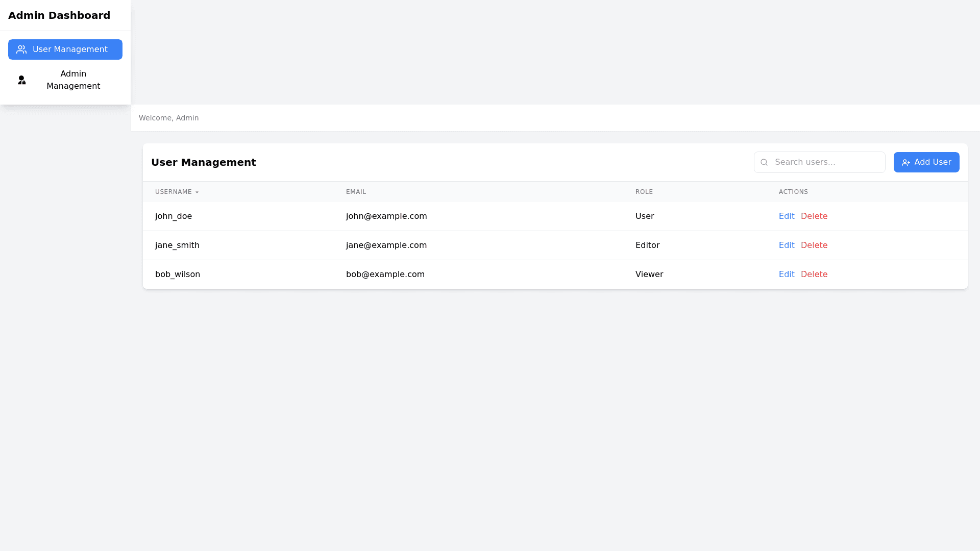Select User Management in the sidebar
980x551 pixels.
(70, 49)
